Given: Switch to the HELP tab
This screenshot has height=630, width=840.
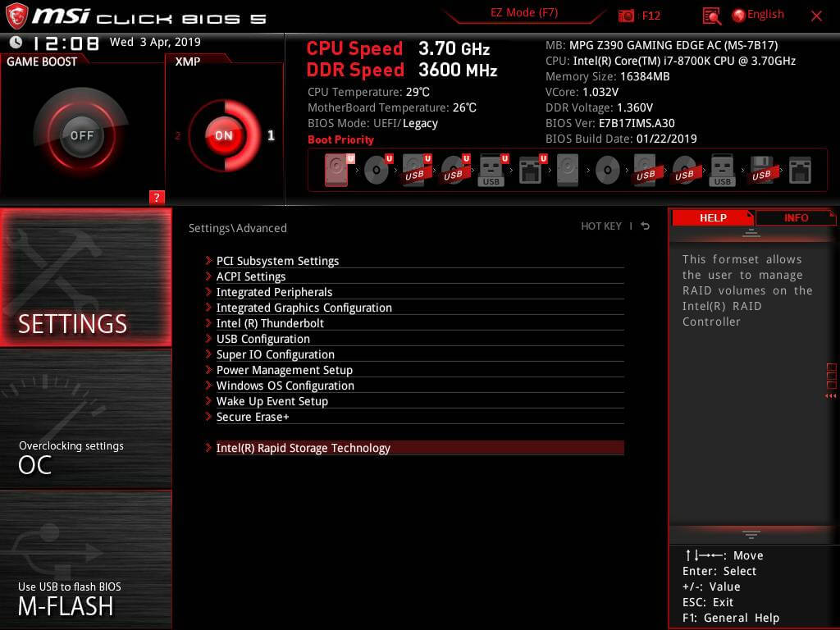Looking at the screenshot, I should click(713, 217).
